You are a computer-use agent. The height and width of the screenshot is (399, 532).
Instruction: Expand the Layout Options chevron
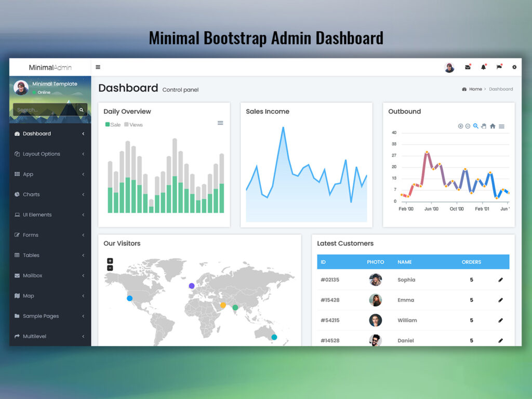click(83, 154)
